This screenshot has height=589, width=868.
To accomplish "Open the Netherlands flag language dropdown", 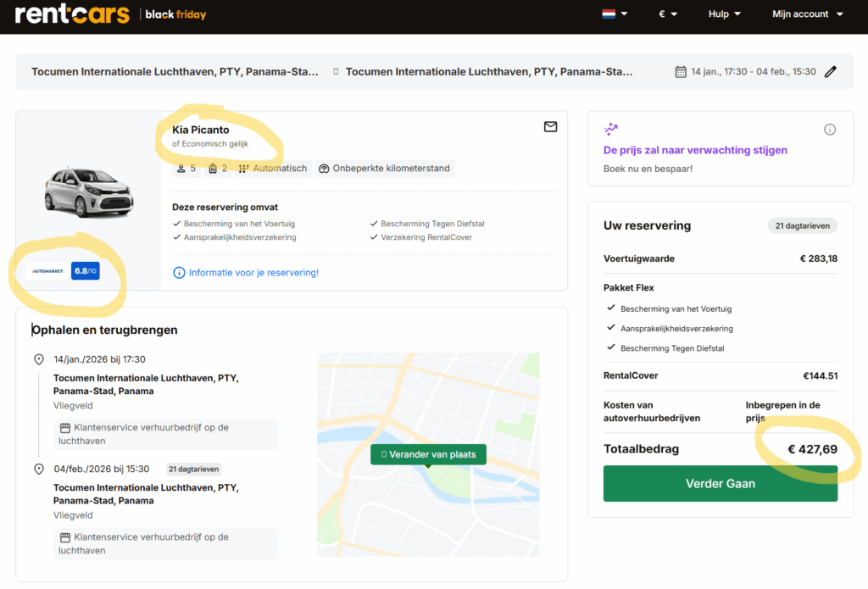I will point(615,14).
